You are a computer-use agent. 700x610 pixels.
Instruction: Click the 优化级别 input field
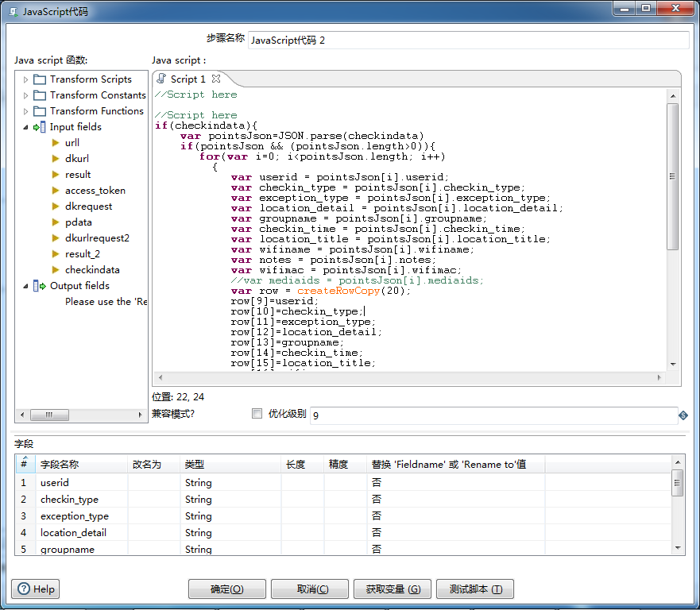click(493, 415)
